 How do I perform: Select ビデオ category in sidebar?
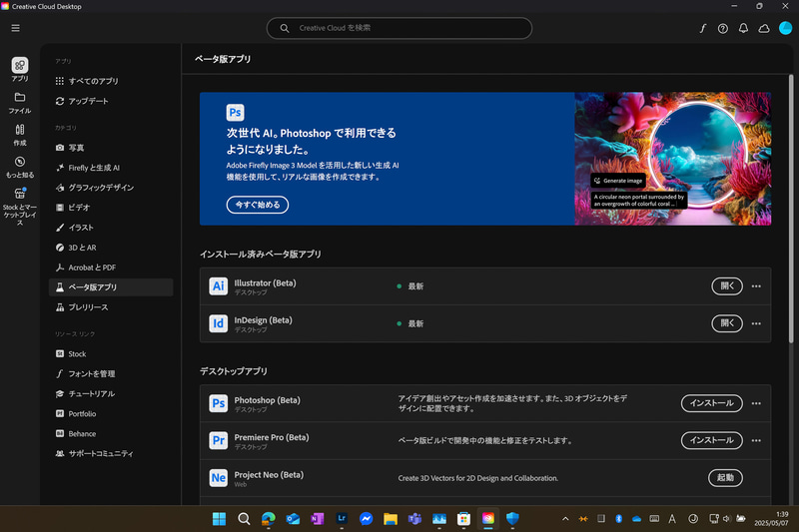click(x=111, y=208)
